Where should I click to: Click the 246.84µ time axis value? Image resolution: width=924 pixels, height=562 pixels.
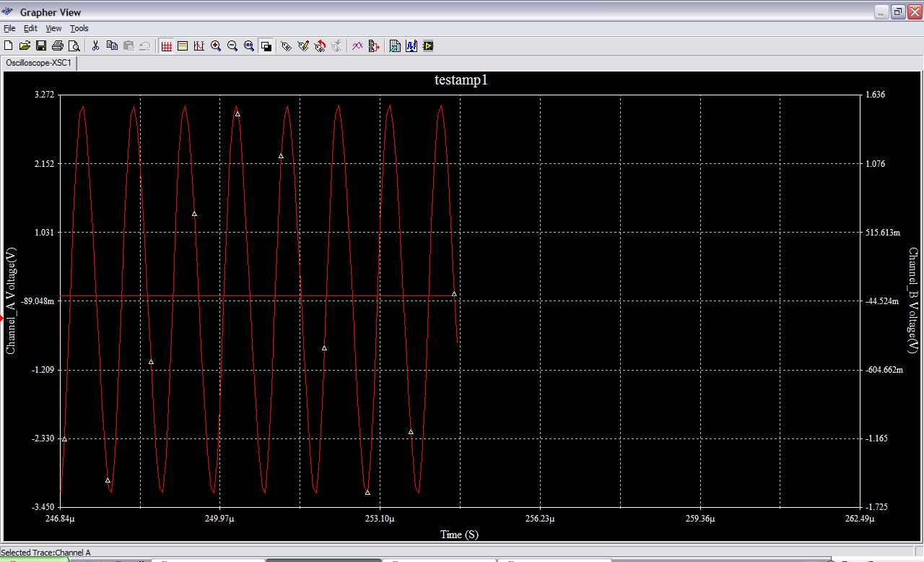coord(60,519)
